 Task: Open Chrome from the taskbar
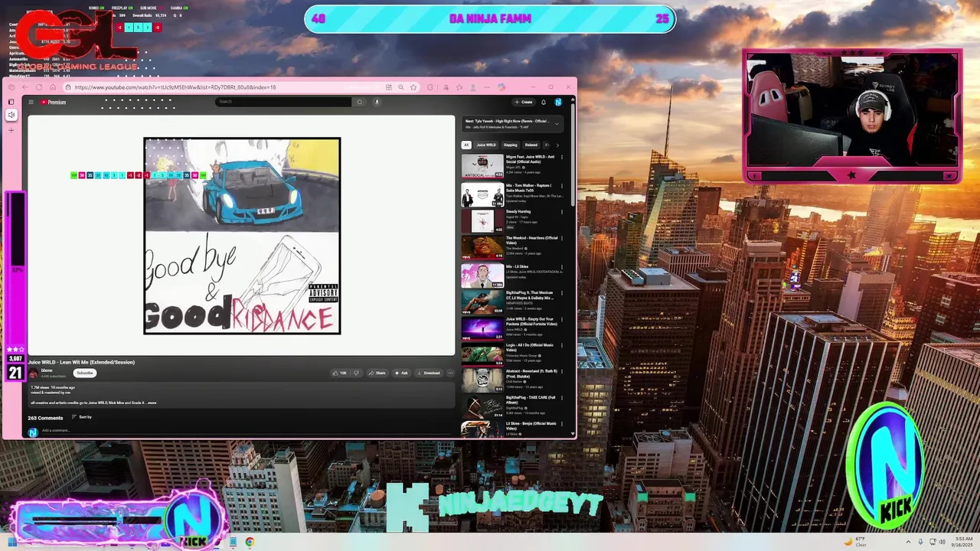[x=250, y=542]
